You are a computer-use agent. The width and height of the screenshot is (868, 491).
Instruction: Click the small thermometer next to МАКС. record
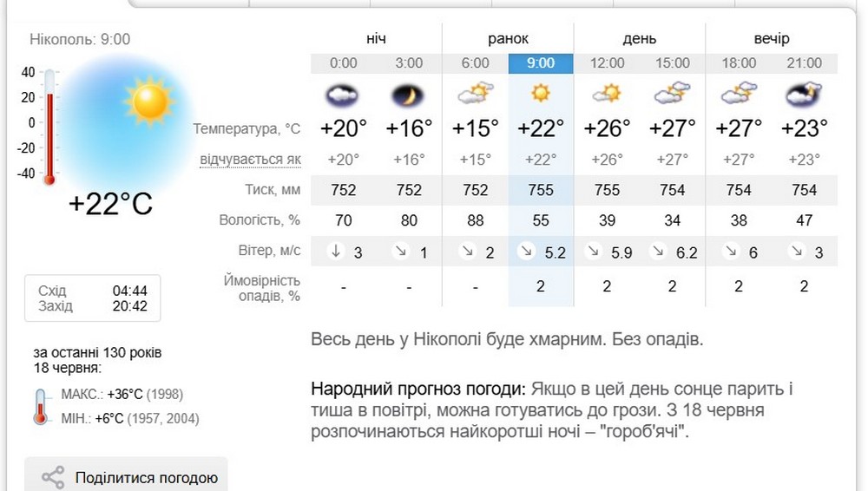coord(41,407)
